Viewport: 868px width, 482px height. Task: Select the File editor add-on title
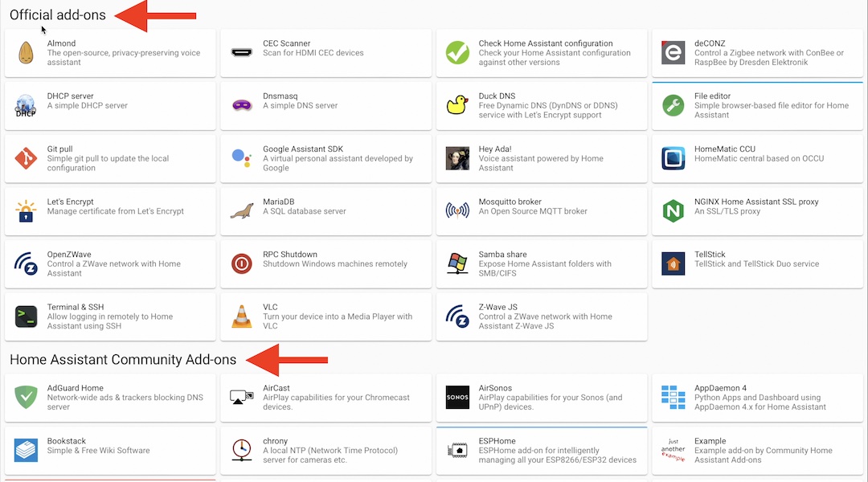pos(712,96)
